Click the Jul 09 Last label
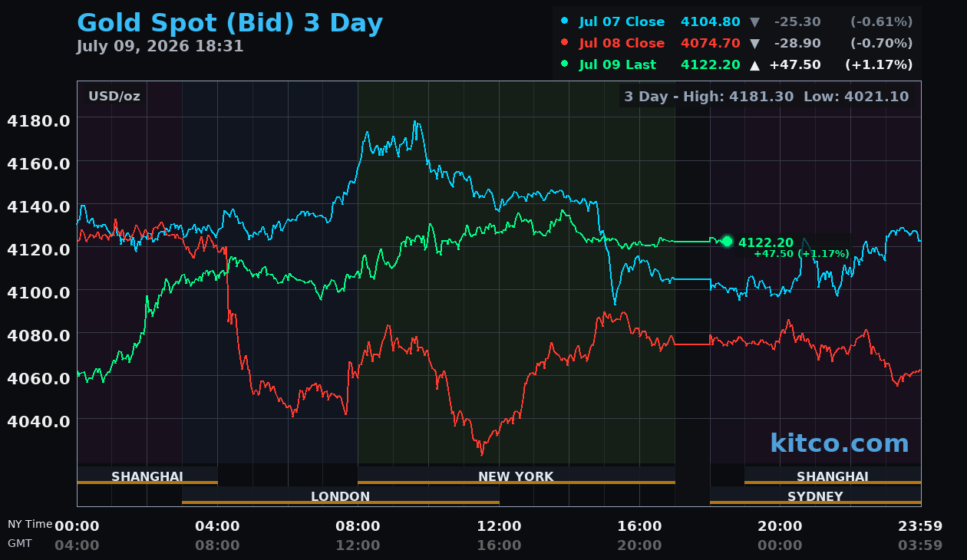Screen dimensions: 967x560 click(x=618, y=65)
